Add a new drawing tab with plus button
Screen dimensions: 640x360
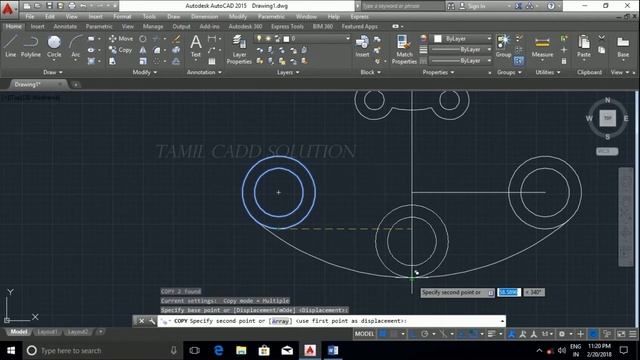76,84
